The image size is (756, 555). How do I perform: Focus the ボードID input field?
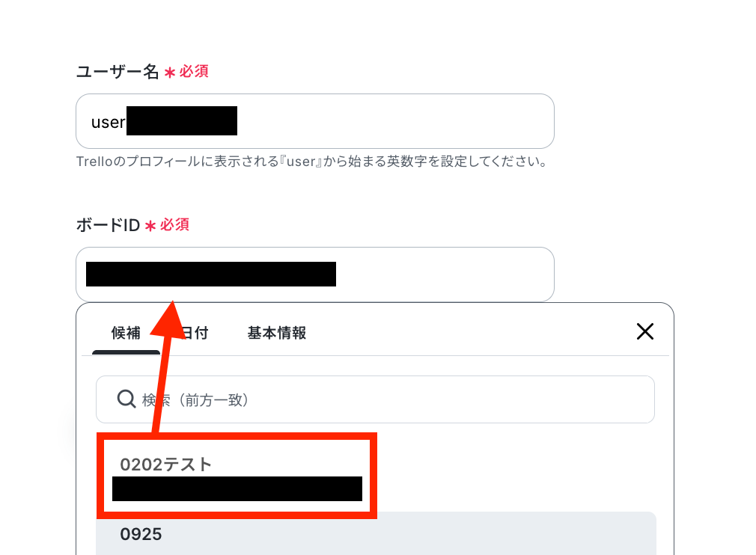pyautogui.click(x=315, y=274)
